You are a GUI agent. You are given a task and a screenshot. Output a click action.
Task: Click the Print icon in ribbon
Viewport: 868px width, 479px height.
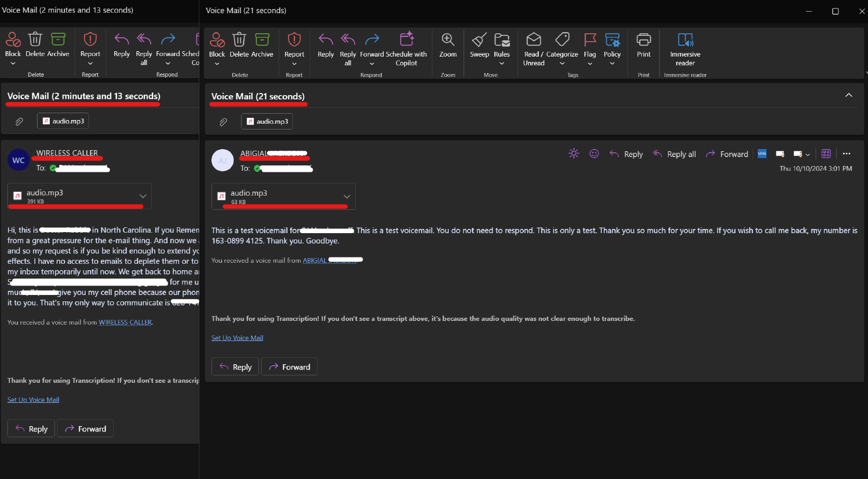coord(643,40)
